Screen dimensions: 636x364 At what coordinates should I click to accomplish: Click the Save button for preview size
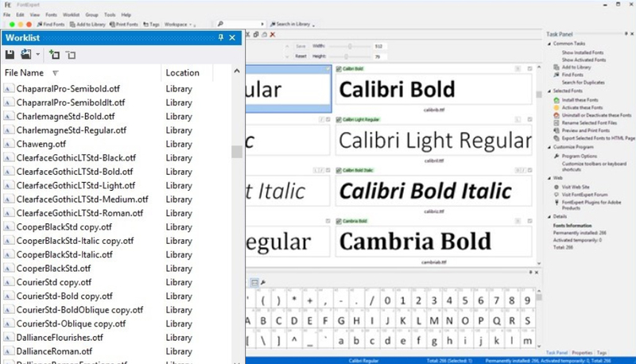click(301, 46)
